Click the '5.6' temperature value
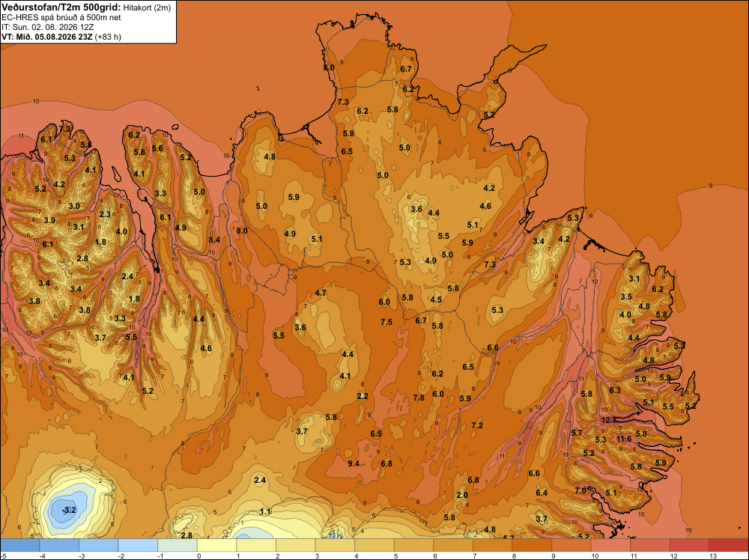749x560 pixels. pos(157,148)
